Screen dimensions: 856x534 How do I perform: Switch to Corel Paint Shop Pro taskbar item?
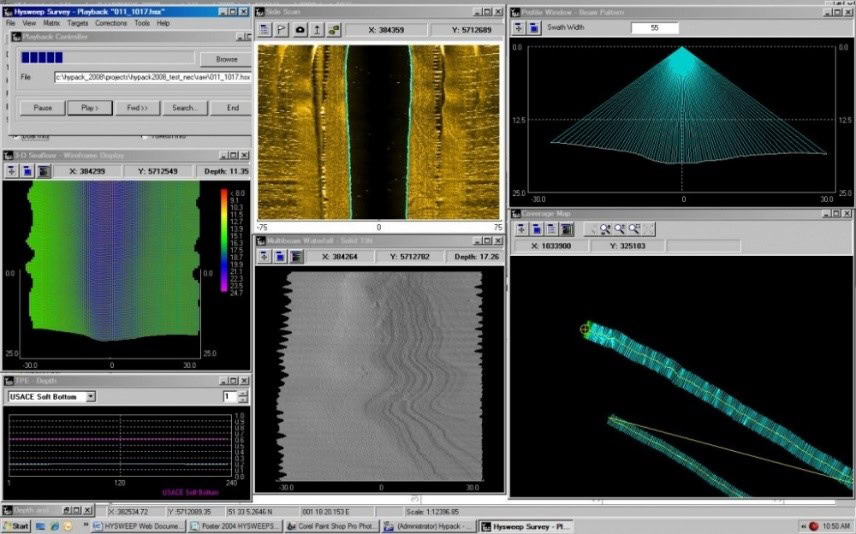(332, 526)
